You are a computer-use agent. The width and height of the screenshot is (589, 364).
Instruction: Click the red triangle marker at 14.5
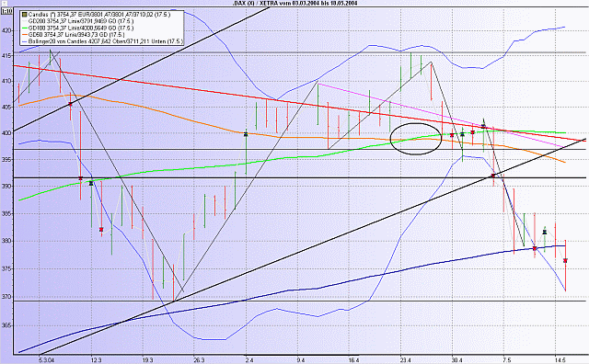pos(565,260)
